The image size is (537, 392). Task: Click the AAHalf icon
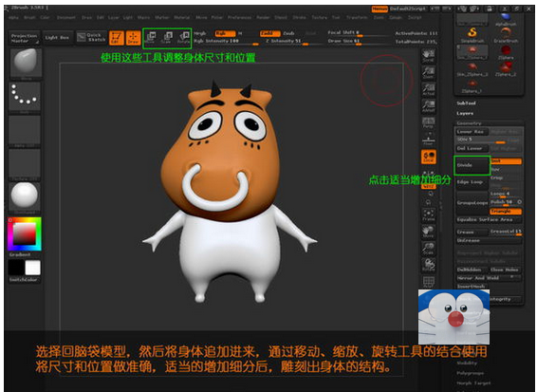click(x=429, y=106)
